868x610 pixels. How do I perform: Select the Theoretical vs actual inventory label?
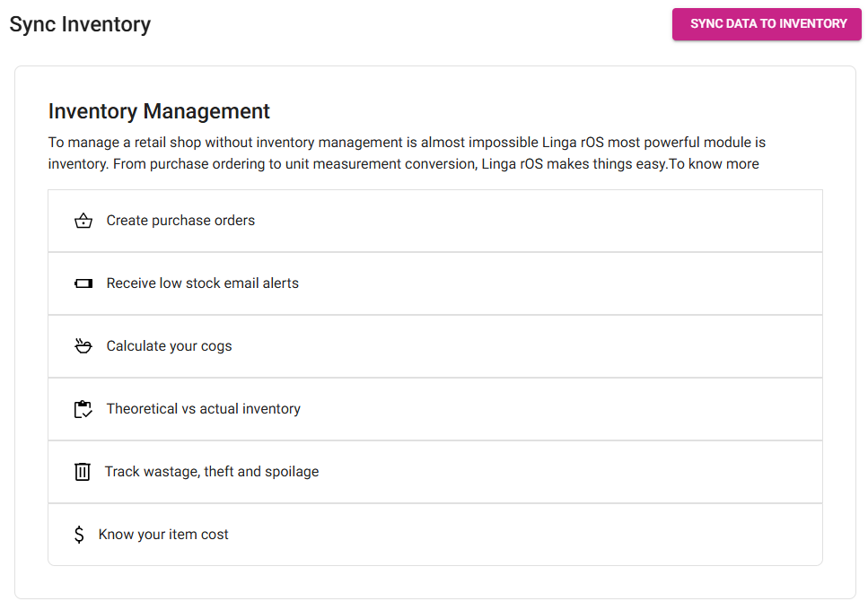203,409
